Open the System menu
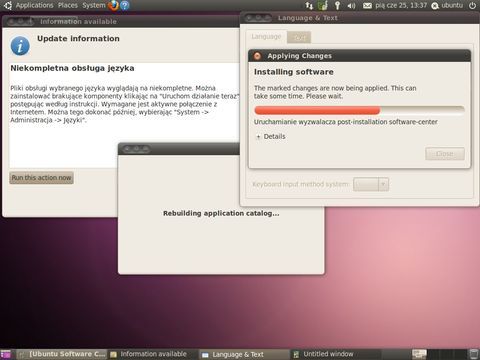Screen dimensions: 480x360 [94, 5]
